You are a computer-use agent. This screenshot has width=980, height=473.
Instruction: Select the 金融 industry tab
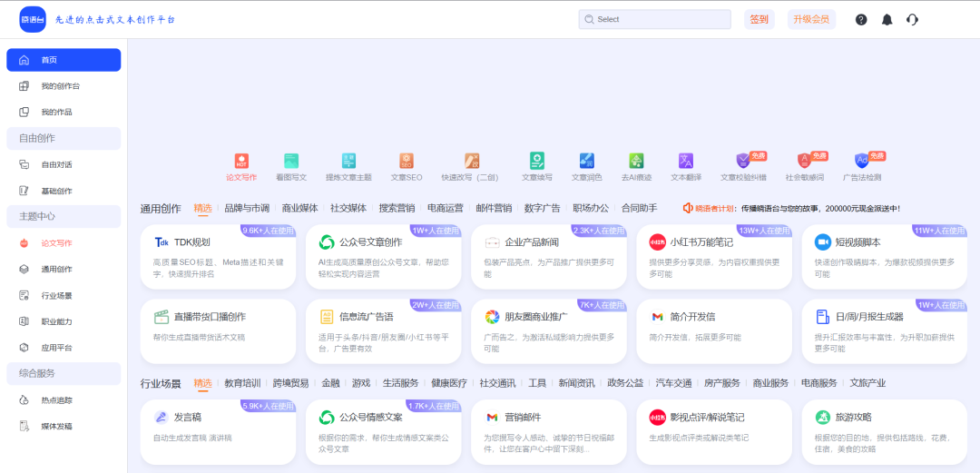tap(330, 383)
